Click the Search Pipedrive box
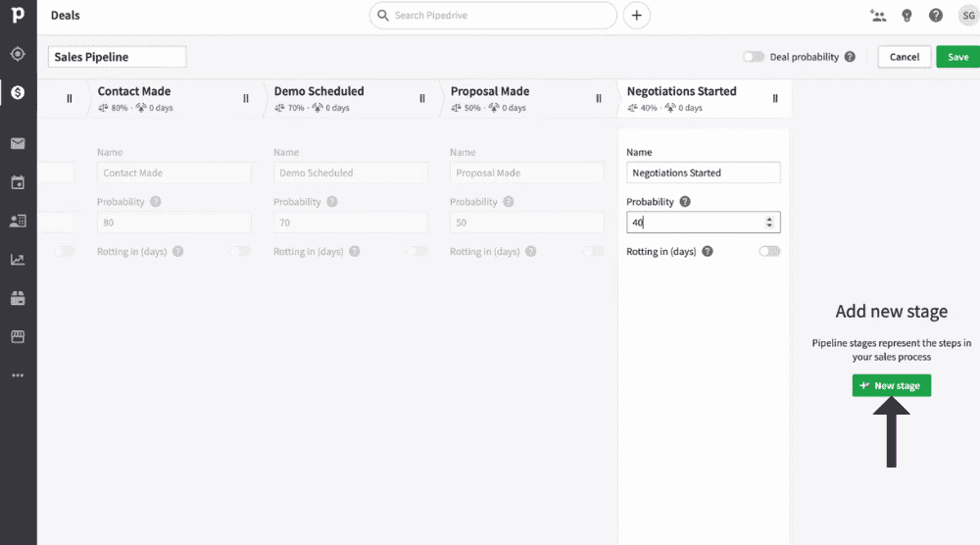This screenshot has height=545, width=980. click(493, 15)
